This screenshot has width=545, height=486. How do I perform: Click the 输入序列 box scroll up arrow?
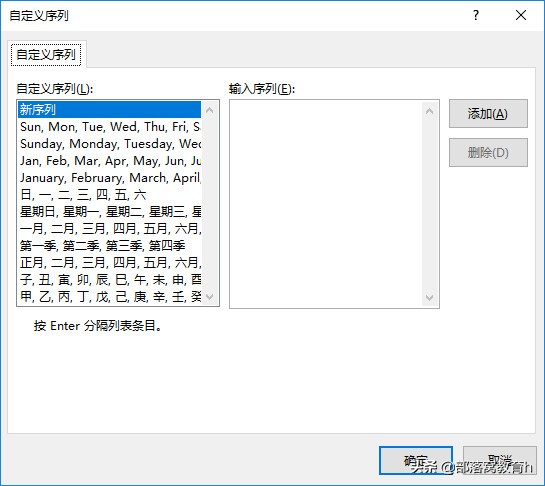(x=430, y=111)
